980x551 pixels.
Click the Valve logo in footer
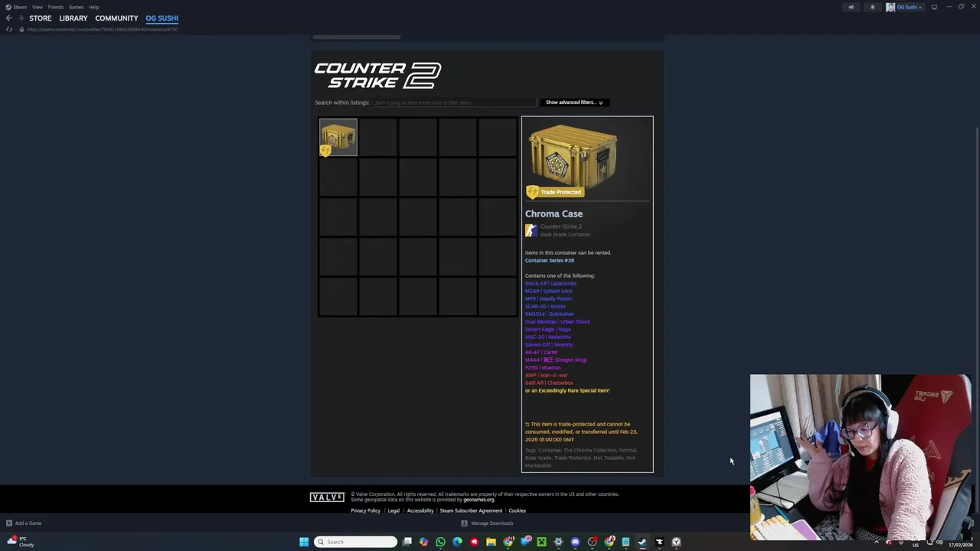[x=327, y=497]
